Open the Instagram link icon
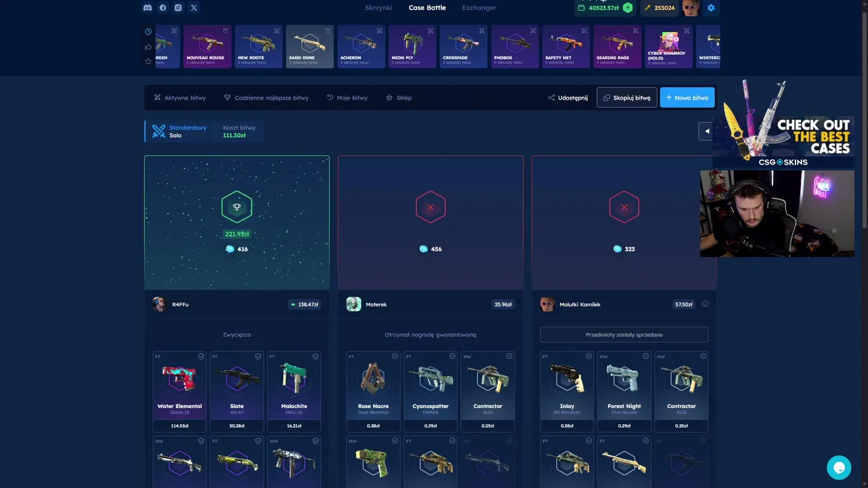This screenshot has width=868, height=488. 178,7
